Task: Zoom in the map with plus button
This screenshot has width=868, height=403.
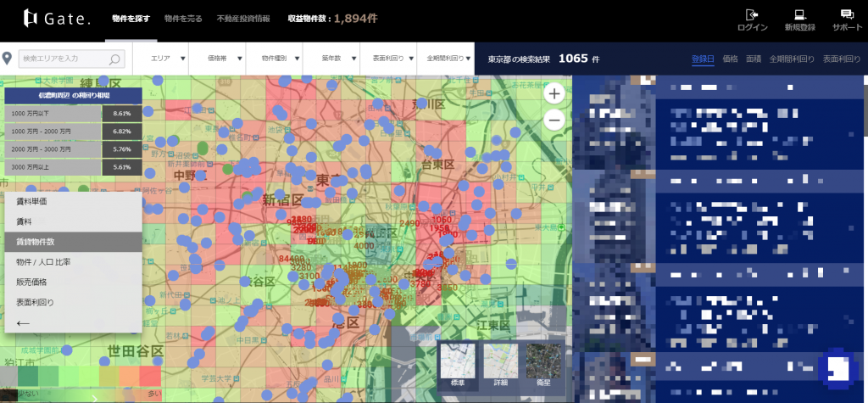Action: (x=554, y=93)
